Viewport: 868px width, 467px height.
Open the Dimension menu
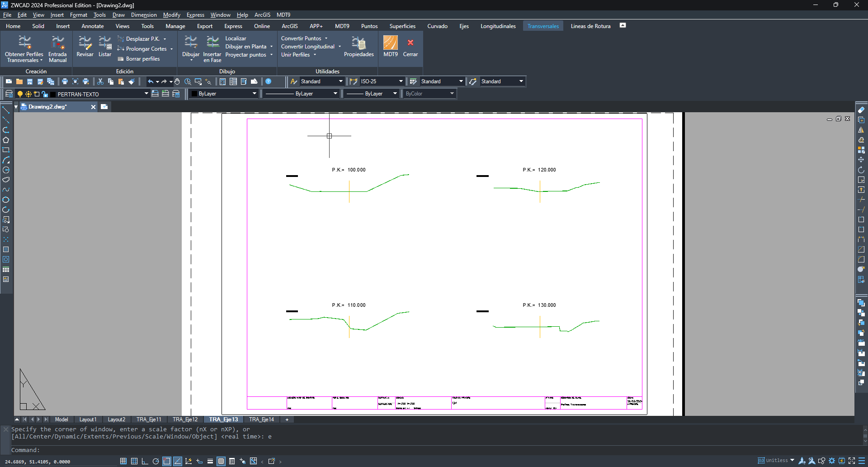click(x=144, y=15)
